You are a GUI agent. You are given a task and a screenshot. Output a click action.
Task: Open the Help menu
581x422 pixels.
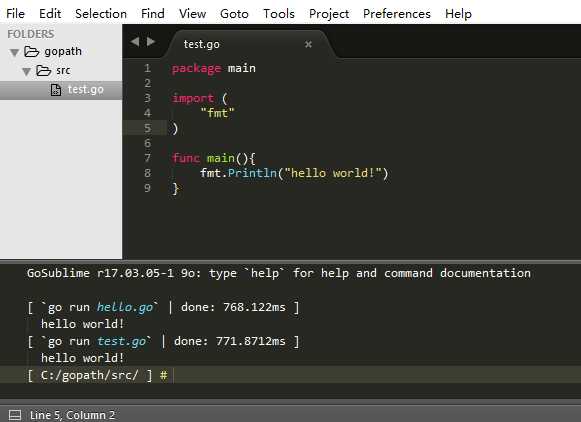coord(458,14)
